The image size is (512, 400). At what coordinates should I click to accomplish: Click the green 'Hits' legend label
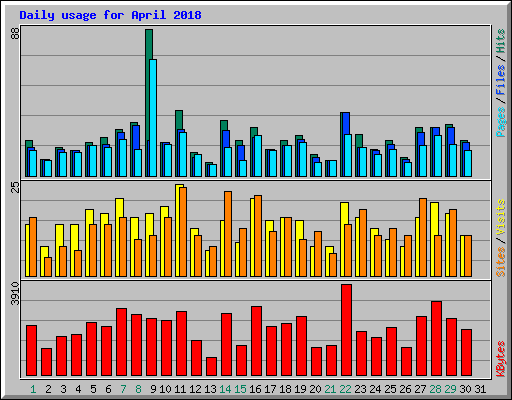501,41
